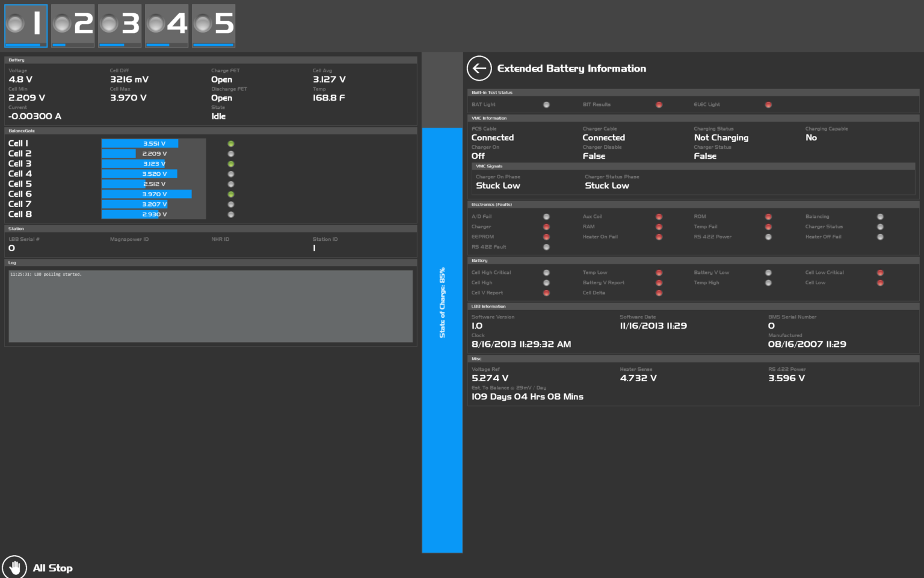Click the BAT Light status indicator

pos(546,105)
